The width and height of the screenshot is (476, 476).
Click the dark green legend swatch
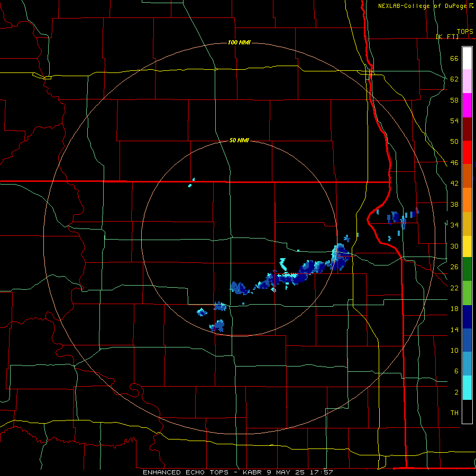[x=467, y=269]
